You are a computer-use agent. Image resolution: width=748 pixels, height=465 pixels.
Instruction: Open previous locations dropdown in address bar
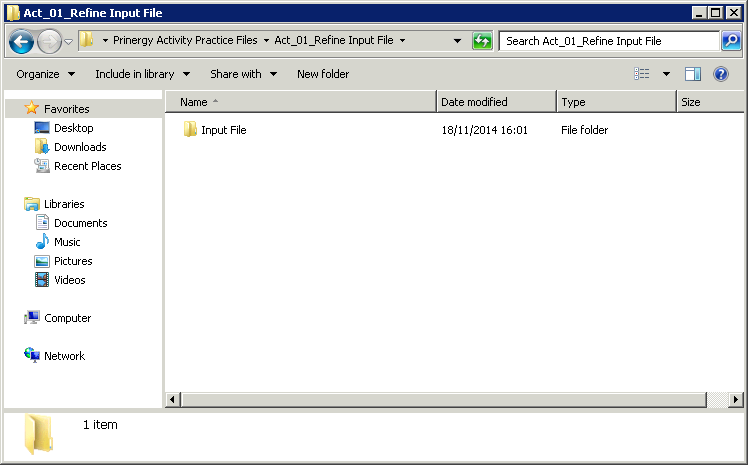tap(457, 41)
